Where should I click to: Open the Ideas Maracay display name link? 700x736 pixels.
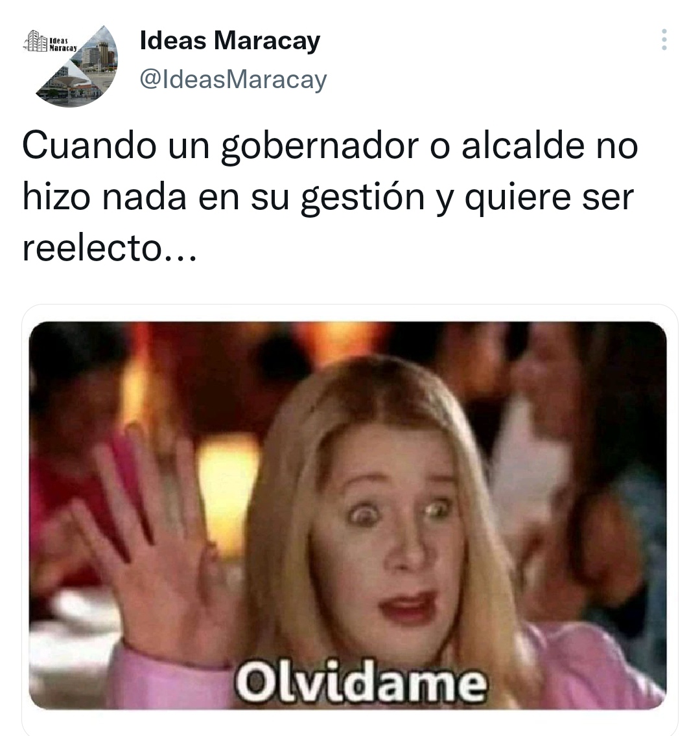click(230, 40)
